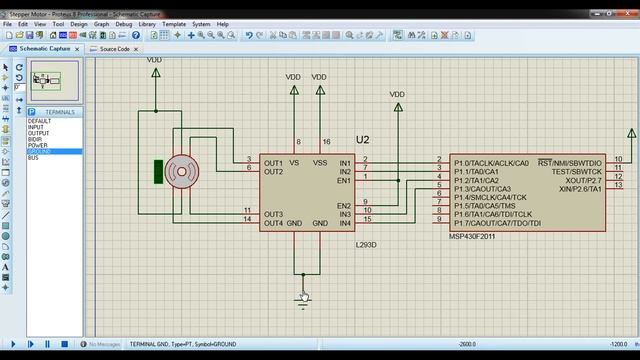This screenshot has width=640, height=360.
Task: Click the Rotate Anti-Clockwise icon
Action: (x=19, y=78)
